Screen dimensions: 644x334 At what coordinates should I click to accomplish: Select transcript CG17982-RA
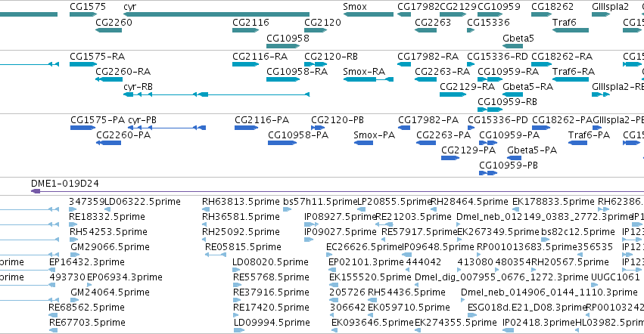pos(404,64)
